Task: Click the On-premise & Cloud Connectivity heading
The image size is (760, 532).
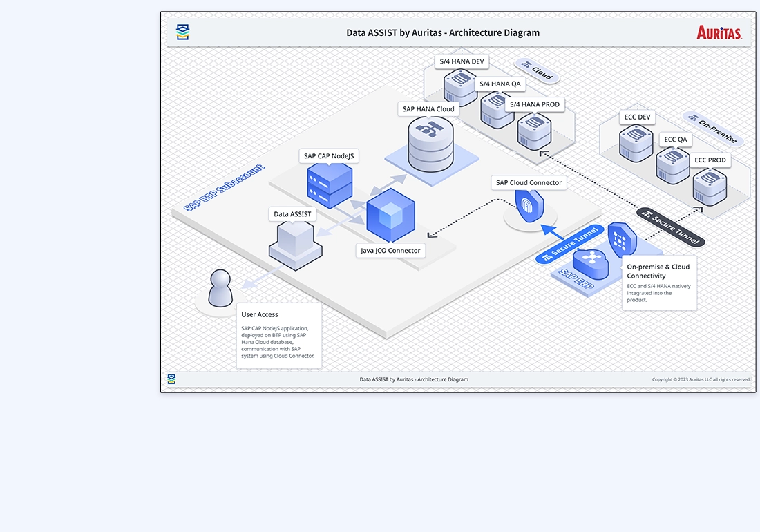Action: click(x=658, y=272)
